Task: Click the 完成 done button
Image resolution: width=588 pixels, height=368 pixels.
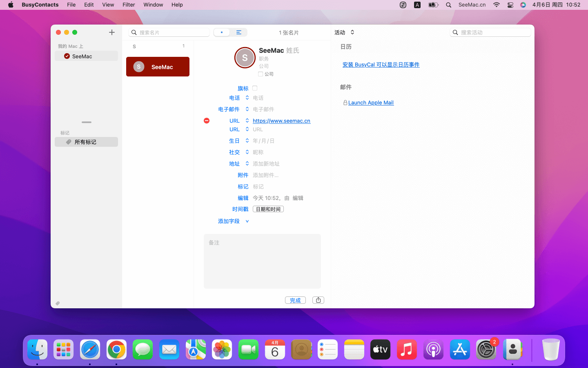Action: click(295, 300)
